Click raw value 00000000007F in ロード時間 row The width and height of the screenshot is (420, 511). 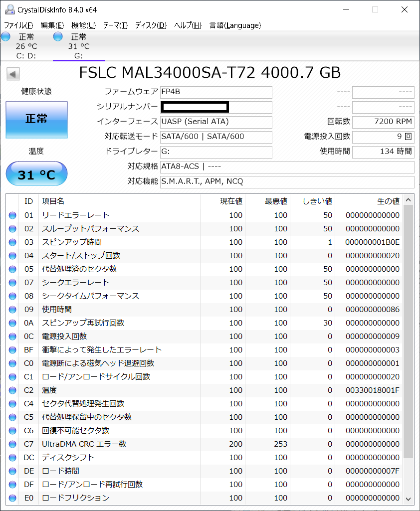click(x=373, y=471)
